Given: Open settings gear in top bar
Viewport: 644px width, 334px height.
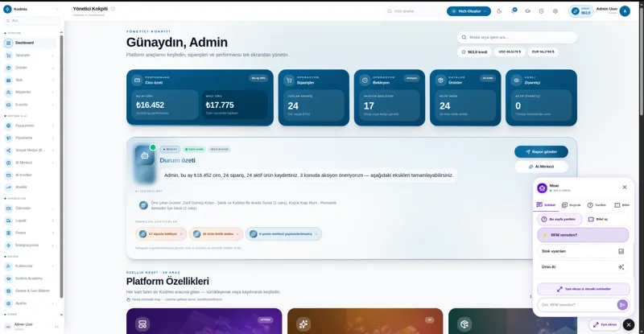Looking at the screenshot, I should pyautogui.click(x=555, y=11).
